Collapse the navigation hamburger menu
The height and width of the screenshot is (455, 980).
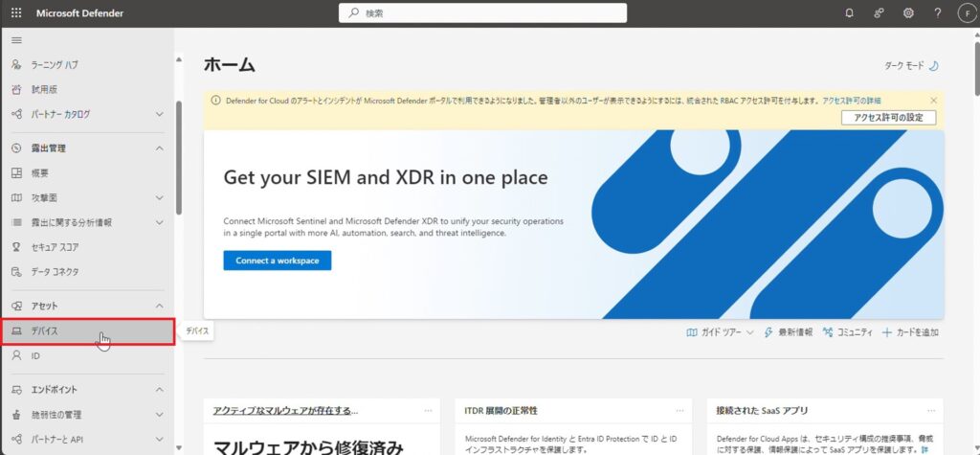click(16, 40)
